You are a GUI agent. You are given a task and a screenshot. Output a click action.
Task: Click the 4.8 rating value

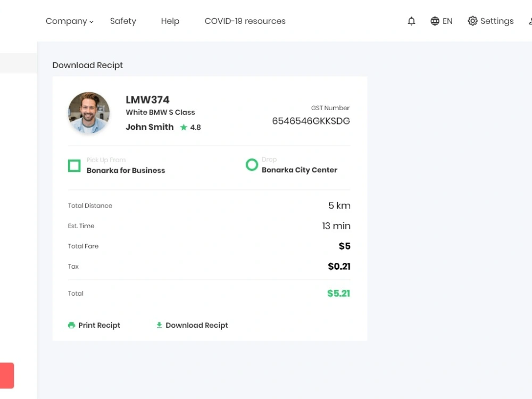coord(195,127)
